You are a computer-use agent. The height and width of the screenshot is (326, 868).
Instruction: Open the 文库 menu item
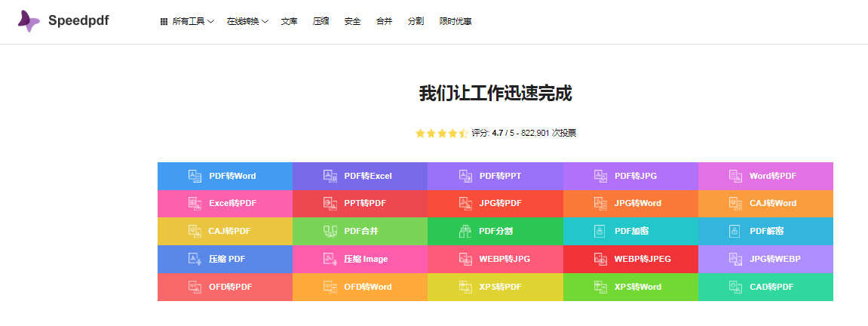(x=289, y=22)
